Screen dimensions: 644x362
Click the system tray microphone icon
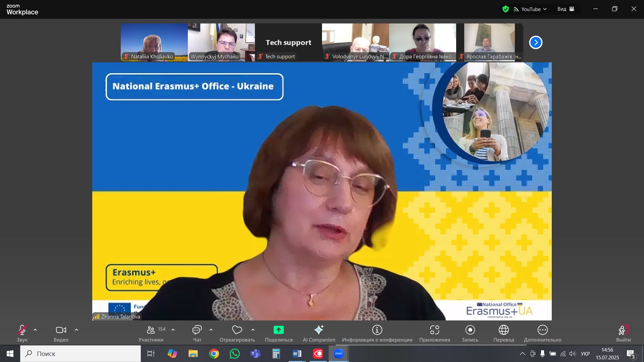pyautogui.click(x=542, y=354)
